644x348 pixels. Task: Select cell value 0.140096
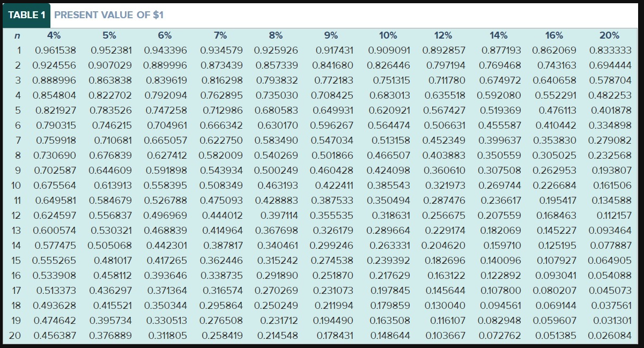[x=501, y=261]
